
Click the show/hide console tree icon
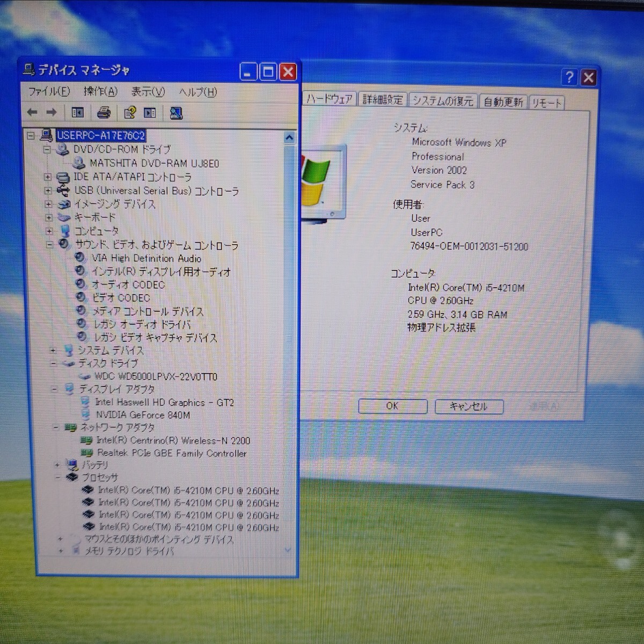78,113
